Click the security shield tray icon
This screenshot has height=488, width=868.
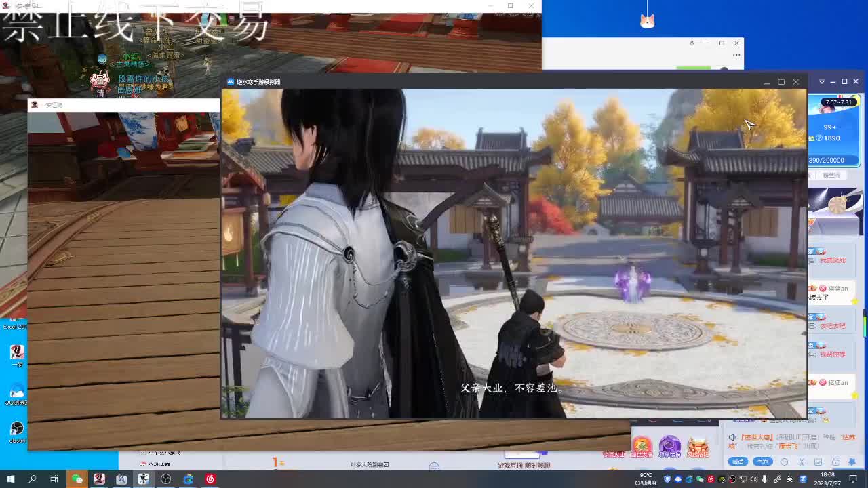tap(668, 479)
